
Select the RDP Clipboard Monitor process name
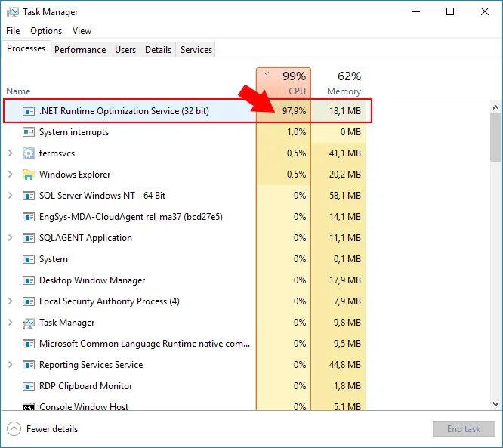pos(85,386)
